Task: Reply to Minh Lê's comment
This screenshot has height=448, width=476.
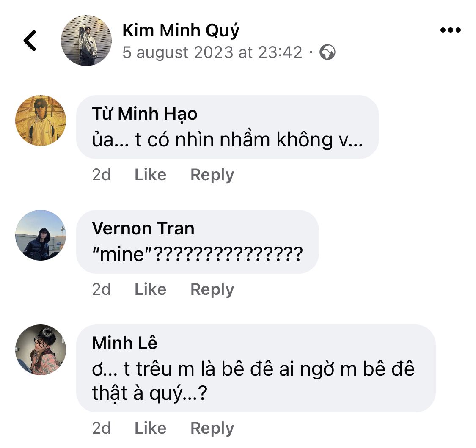Action: 212,428
